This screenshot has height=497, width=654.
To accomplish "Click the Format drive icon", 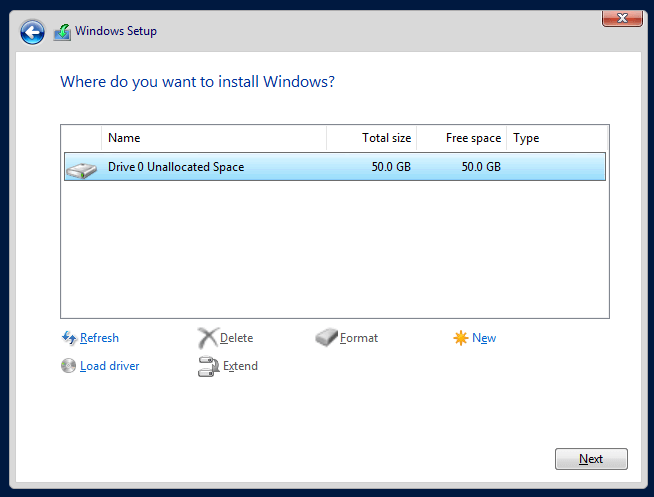I will click(x=326, y=337).
